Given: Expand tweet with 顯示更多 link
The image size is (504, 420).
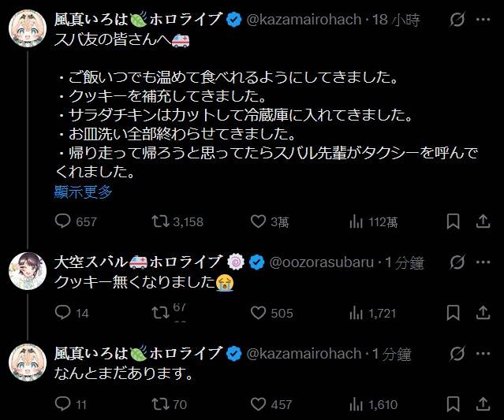Looking at the screenshot, I should point(83,191).
